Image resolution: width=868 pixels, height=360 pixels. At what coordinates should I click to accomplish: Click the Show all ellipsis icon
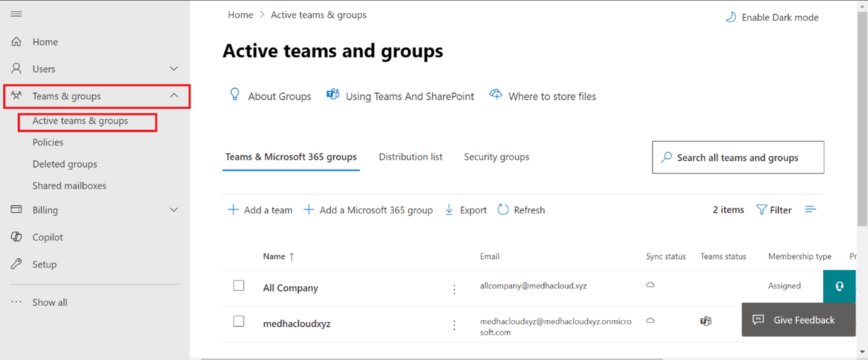tap(16, 302)
